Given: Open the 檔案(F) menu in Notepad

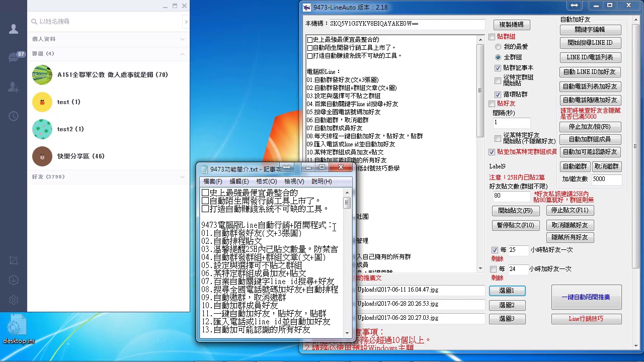Looking at the screenshot, I should click(213, 182).
